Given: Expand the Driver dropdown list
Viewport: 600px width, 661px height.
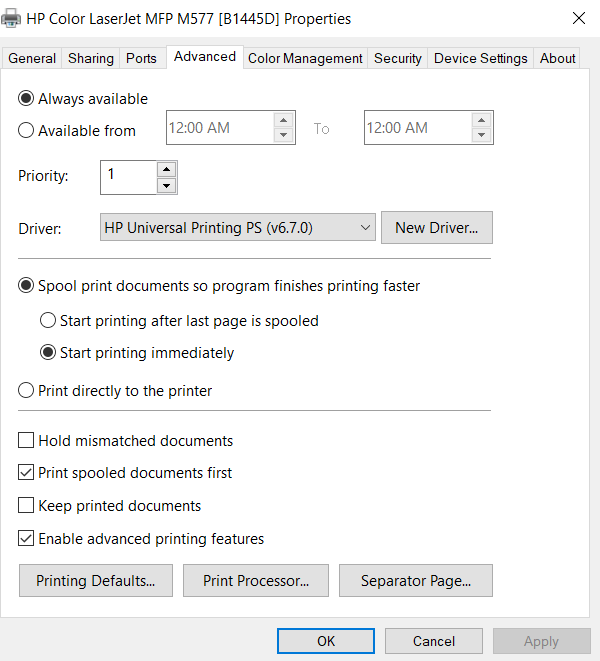Looking at the screenshot, I should click(238, 228).
